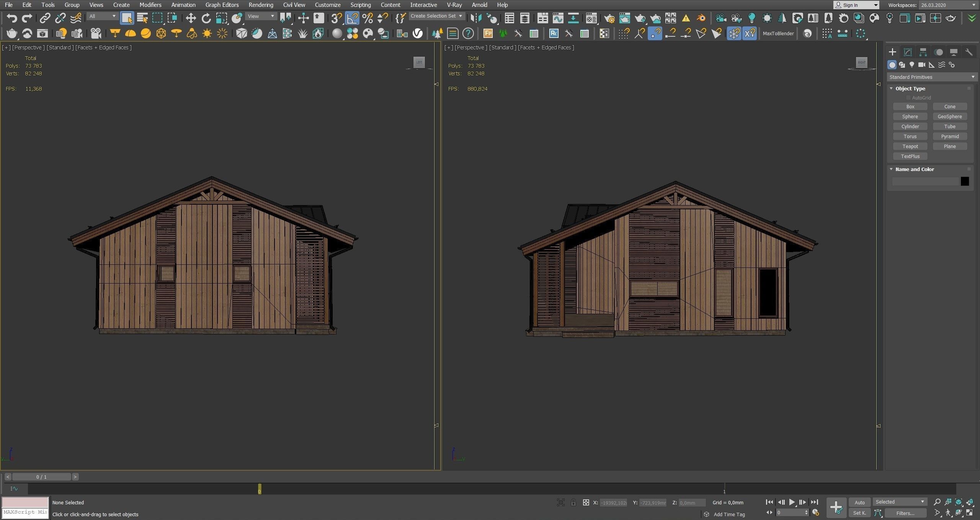The image size is (980, 520).
Task: Toggle the XY axis constraint snap
Action: [750, 34]
